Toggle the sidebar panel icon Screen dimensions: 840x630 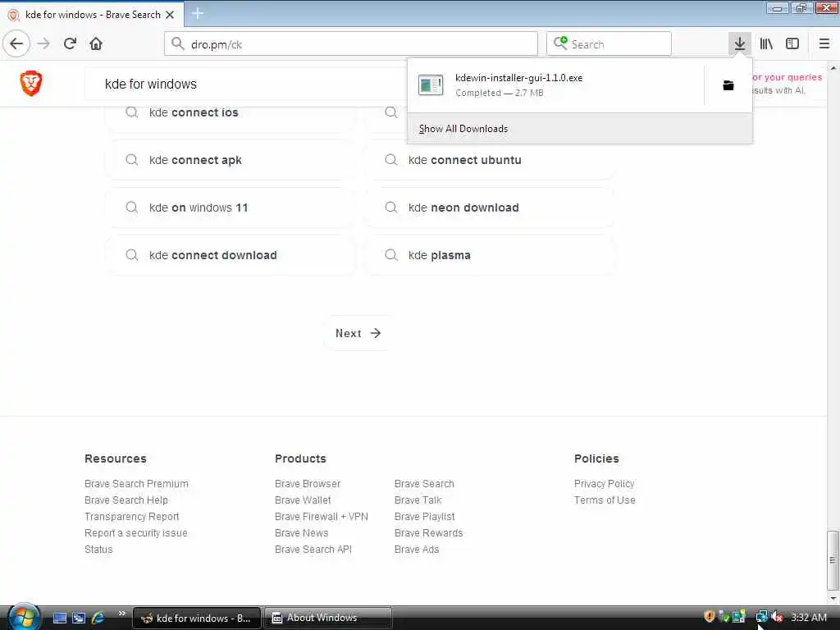(792, 43)
